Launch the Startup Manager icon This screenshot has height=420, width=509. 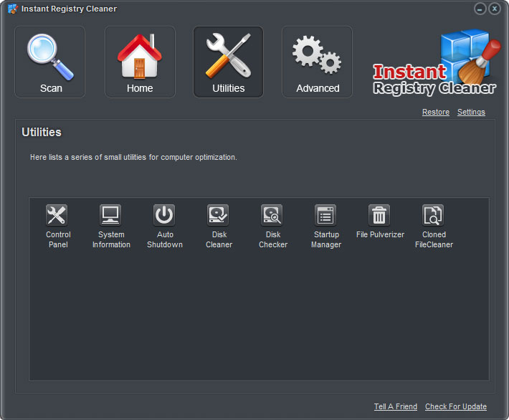[325, 215]
